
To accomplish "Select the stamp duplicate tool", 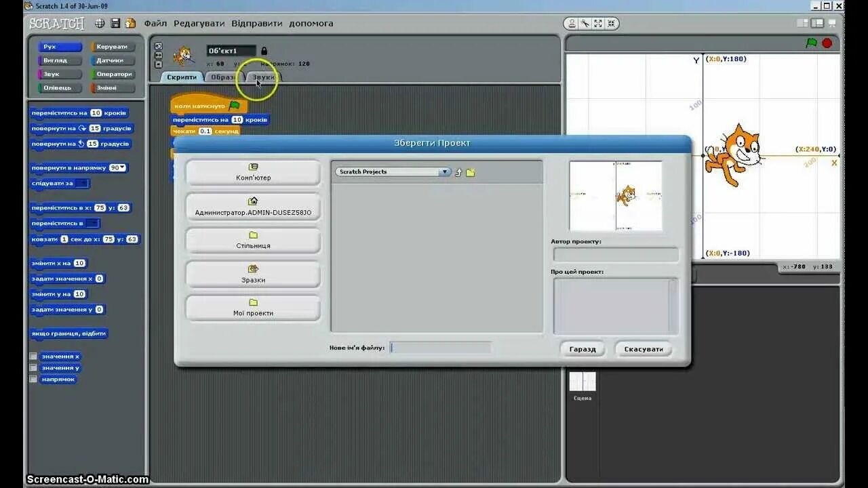I will click(572, 23).
